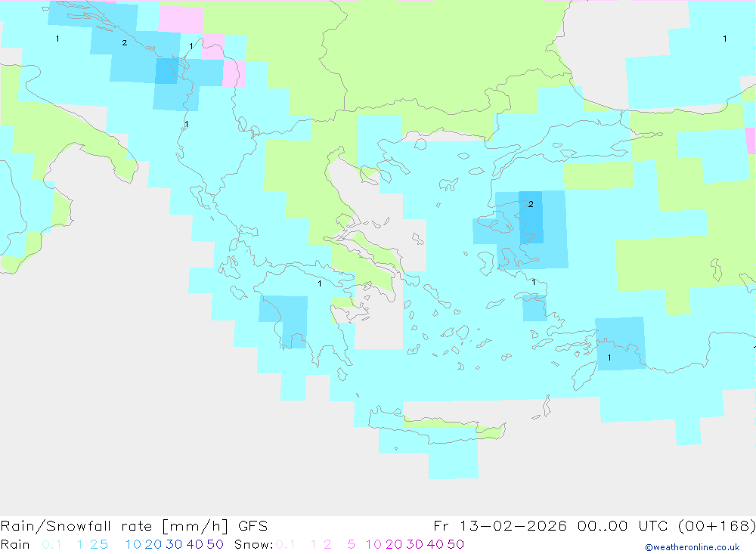Click the 'Rain/Snowfall rate [mm/h] GFS' title
This screenshot has width=756, height=554.
click(x=134, y=525)
